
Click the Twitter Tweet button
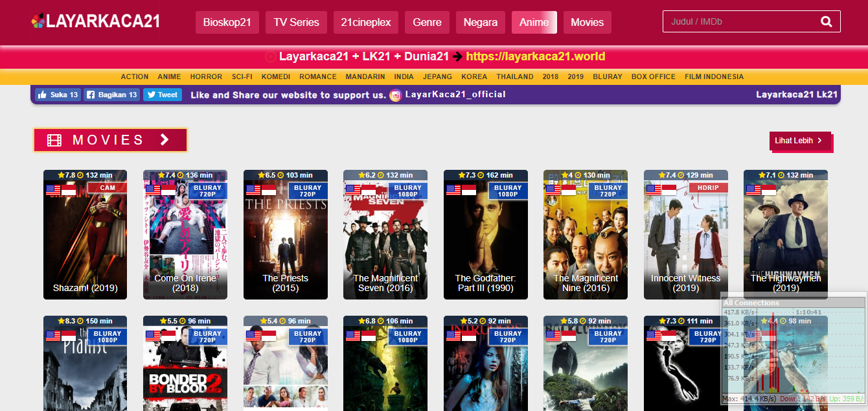coord(162,95)
